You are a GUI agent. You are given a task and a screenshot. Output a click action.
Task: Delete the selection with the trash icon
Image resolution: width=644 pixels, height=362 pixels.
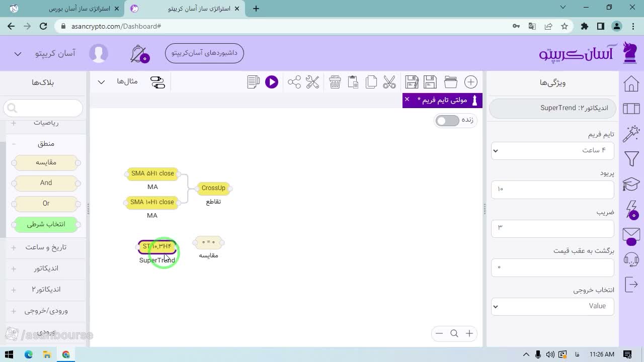[335, 82]
